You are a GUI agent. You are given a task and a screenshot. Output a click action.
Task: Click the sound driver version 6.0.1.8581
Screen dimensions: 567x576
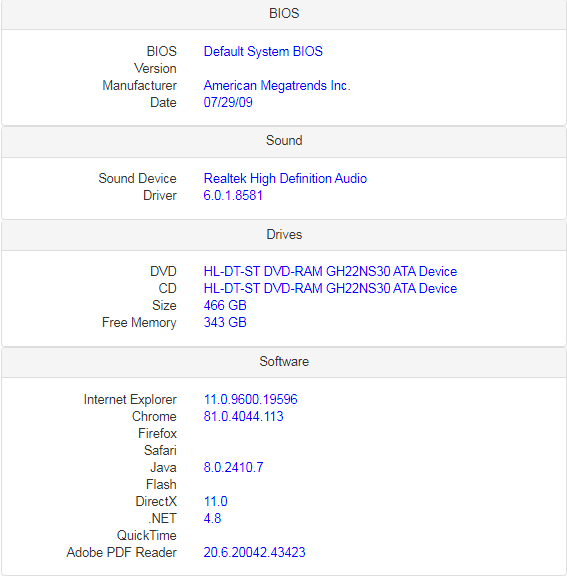point(233,196)
